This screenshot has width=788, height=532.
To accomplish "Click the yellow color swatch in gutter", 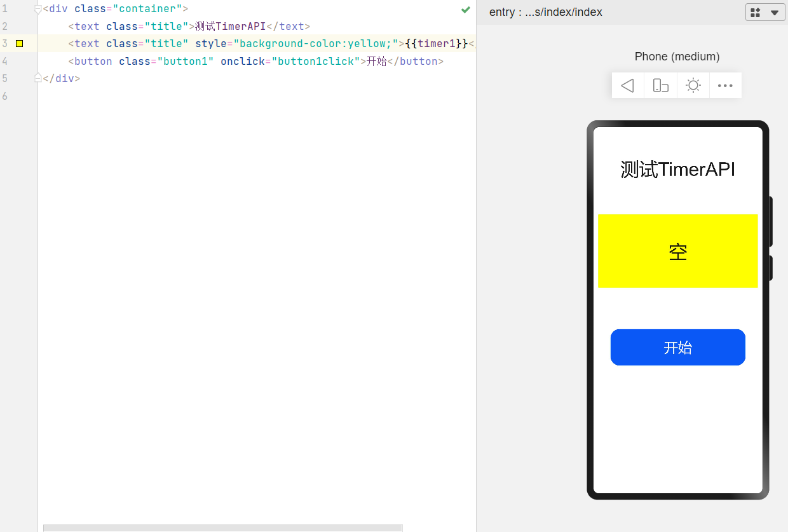I will coord(20,44).
